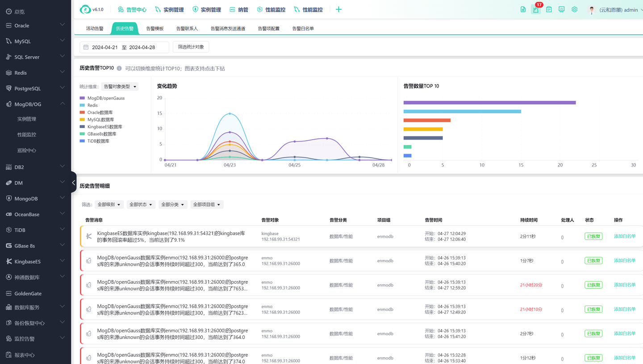Open the 全部级别 filter dropdown
643x364 pixels.
click(109, 204)
